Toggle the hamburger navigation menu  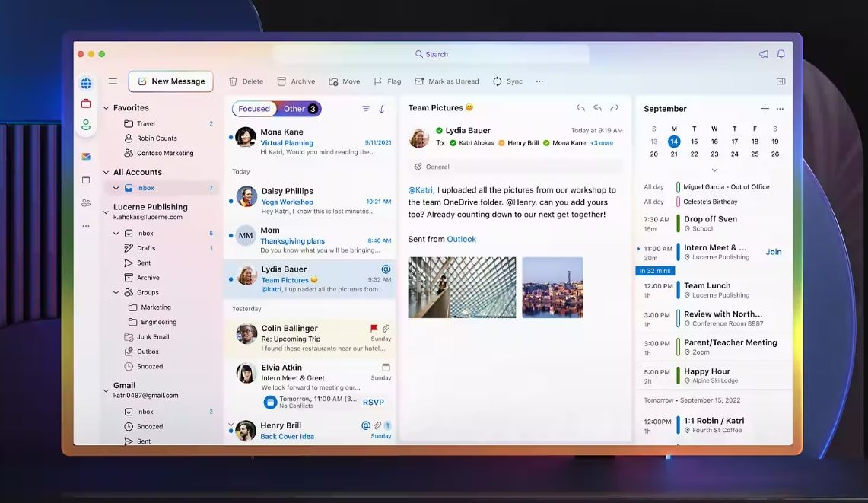click(x=113, y=81)
